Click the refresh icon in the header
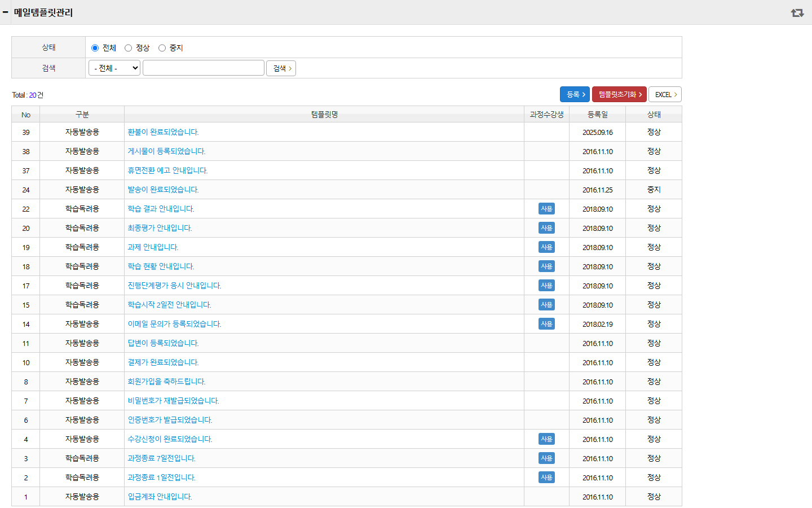The height and width of the screenshot is (508, 812). 797,12
